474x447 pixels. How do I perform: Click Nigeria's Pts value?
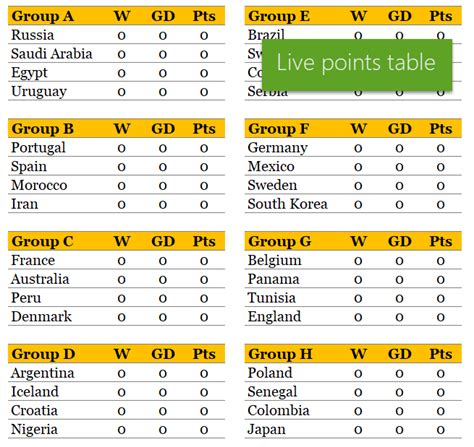click(204, 430)
